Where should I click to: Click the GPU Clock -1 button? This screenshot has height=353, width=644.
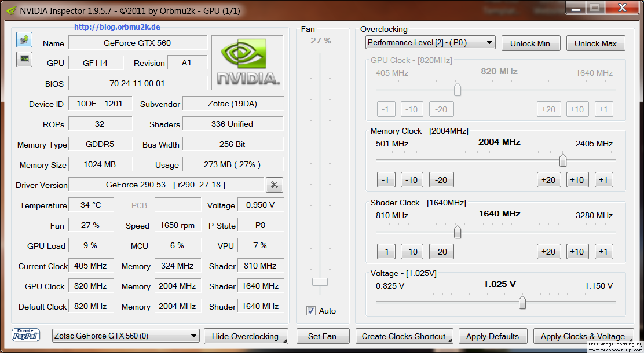(386, 109)
